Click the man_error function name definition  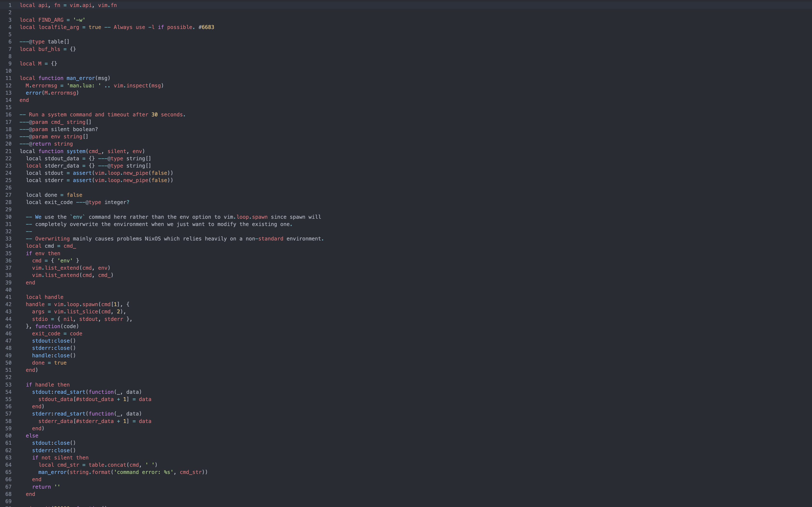click(x=80, y=78)
